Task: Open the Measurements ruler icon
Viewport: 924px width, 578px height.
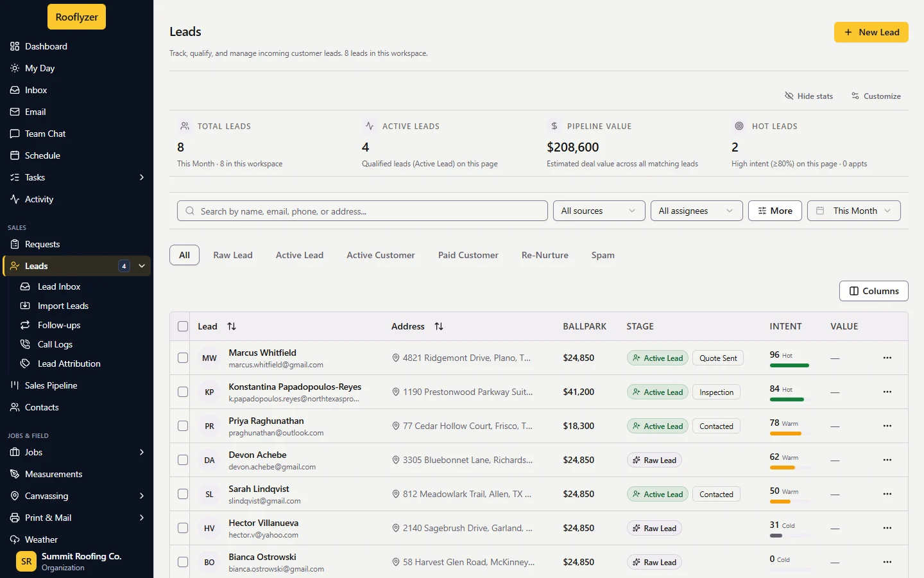Action: click(x=15, y=474)
